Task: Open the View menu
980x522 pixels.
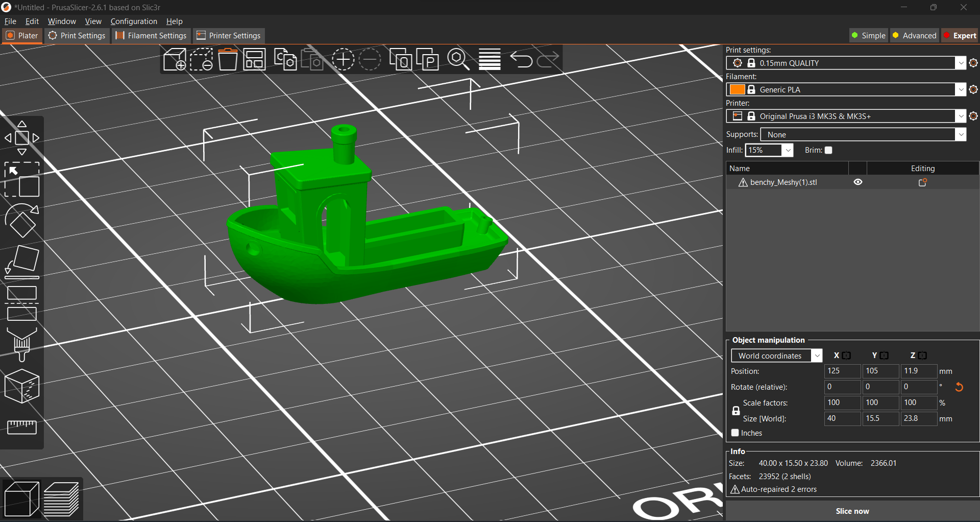Action: [93, 21]
